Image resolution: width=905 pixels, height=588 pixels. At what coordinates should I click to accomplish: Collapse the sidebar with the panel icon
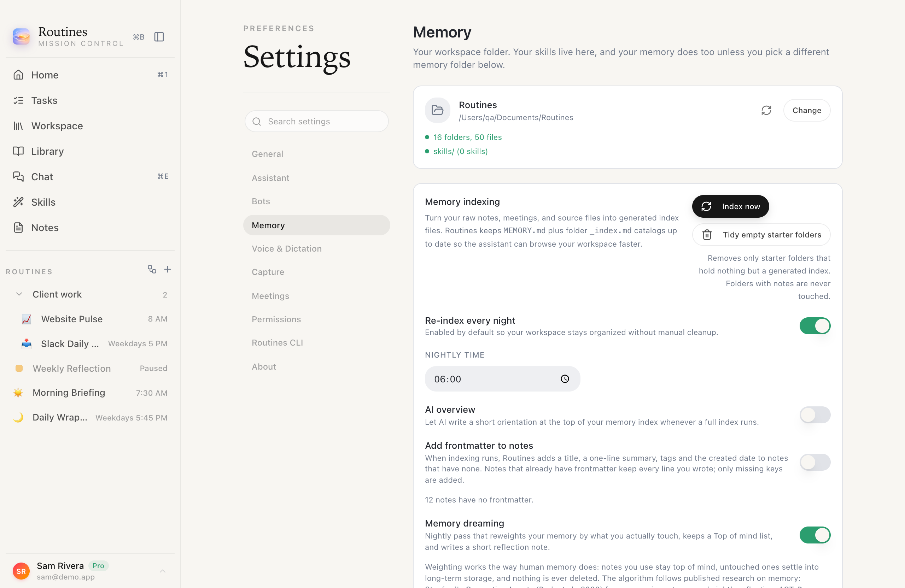(x=159, y=37)
